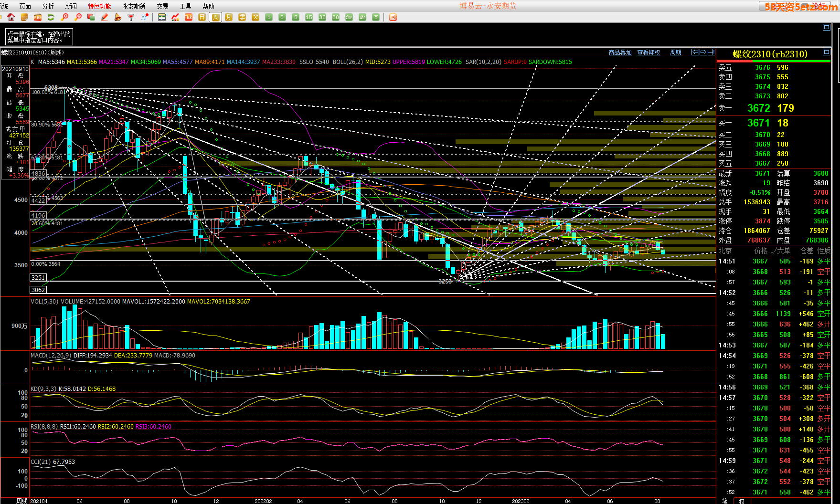Toggle monthly 月 period chart
The image size is (840, 504).
pyautogui.click(x=229, y=17)
